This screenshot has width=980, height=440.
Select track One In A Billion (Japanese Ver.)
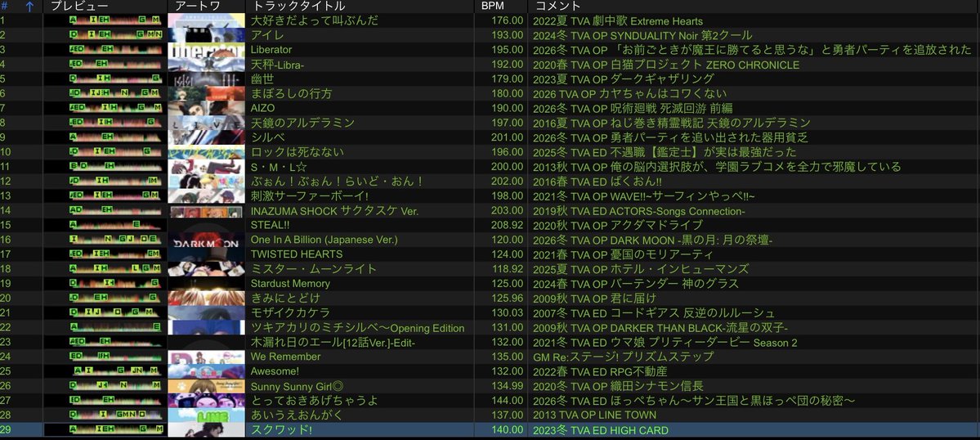tap(324, 240)
